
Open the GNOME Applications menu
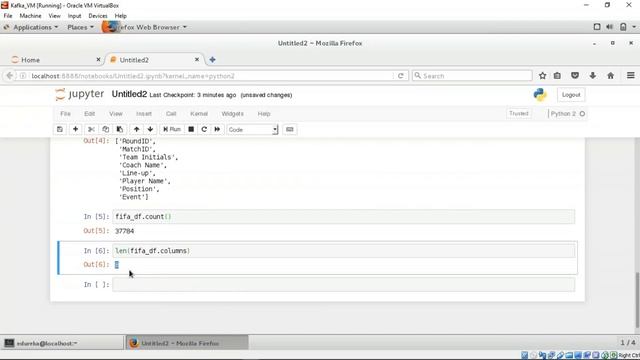tap(31, 27)
